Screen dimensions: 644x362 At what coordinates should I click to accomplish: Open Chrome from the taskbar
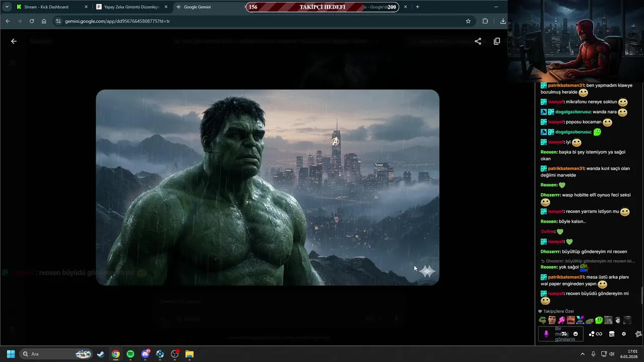116,354
